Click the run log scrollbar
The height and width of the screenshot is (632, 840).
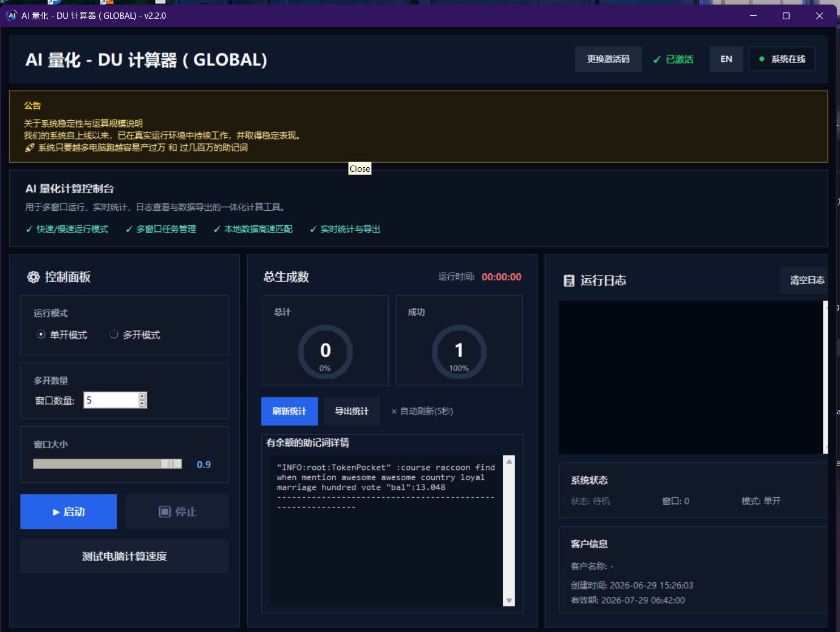825,377
